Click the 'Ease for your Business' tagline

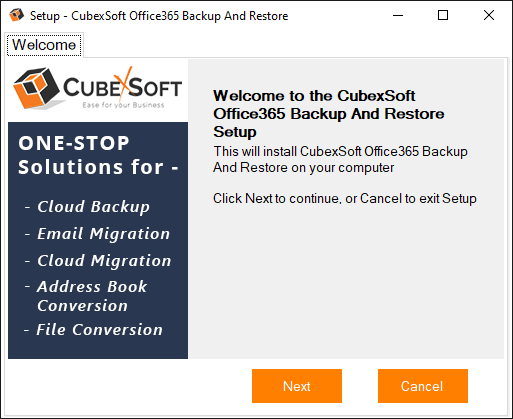click(x=123, y=105)
